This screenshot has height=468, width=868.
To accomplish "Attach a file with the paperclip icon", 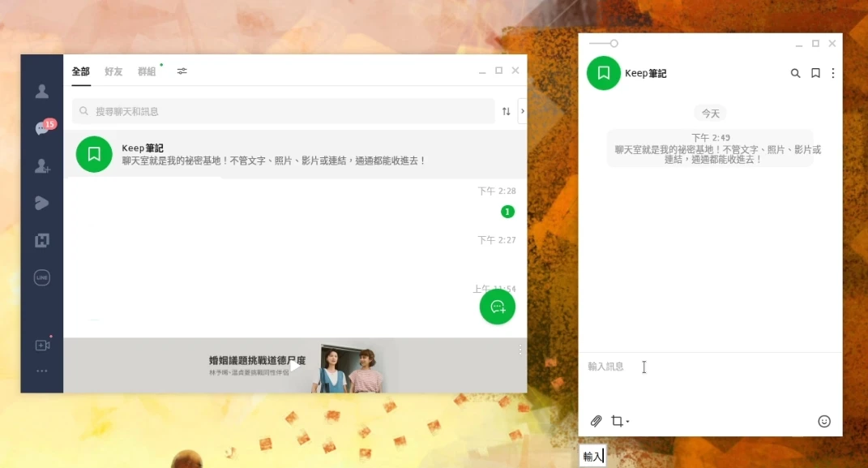I will coord(596,422).
